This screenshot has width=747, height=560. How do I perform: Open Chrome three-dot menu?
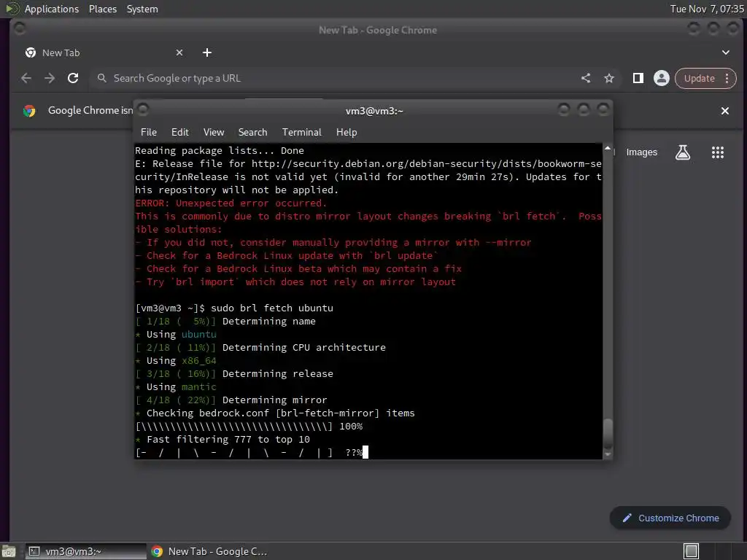coord(727,78)
